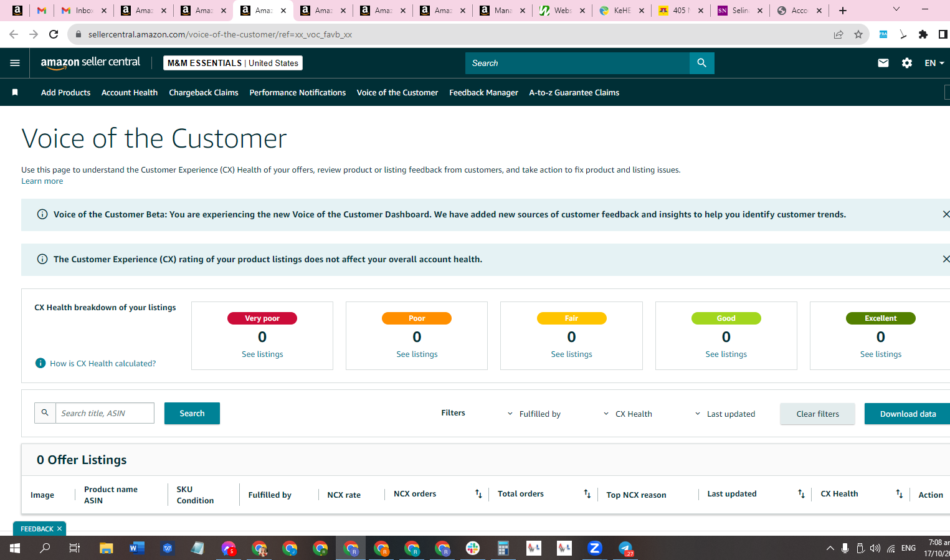Image resolution: width=950 pixels, height=560 pixels.
Task: Click the bookmark icon left of Add Products
Action: [x=15, y=92]
